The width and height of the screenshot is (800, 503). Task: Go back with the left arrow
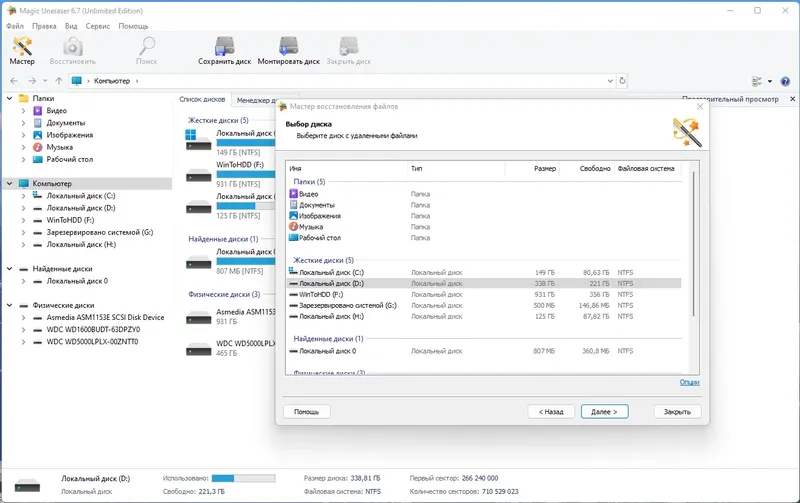[14, 81]
